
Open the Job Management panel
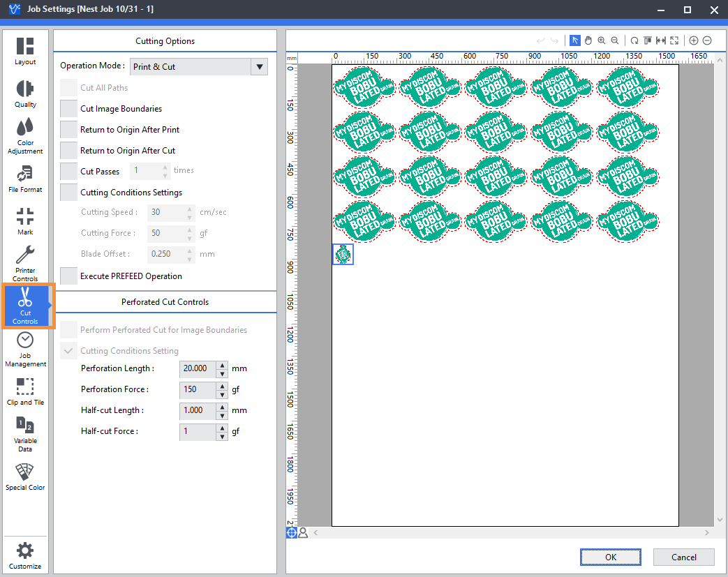[x=25, y=348]
